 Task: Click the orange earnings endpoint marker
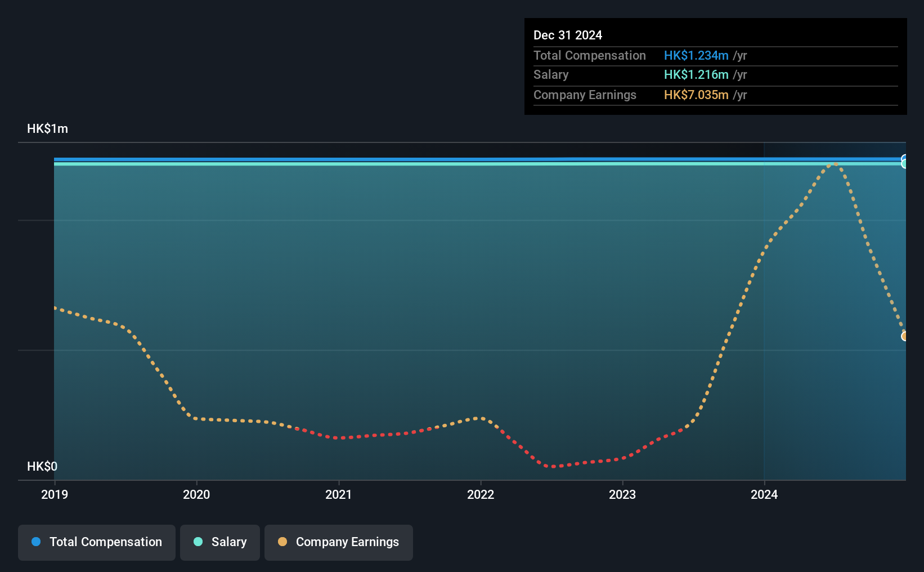(904, 336)
